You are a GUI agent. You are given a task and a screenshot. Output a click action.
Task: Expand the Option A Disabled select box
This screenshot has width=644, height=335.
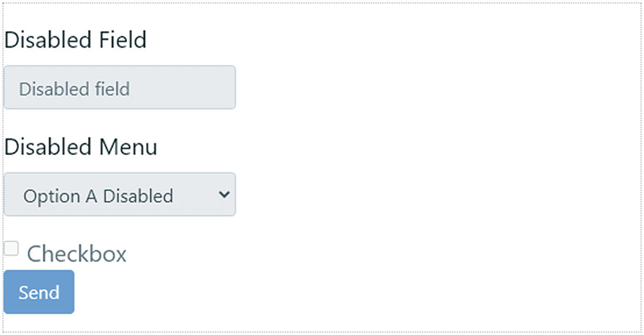coord(120,194)
